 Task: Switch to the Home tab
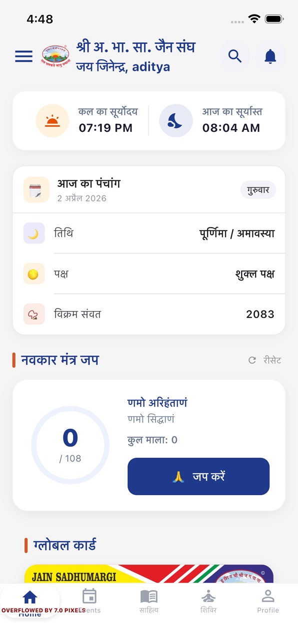[x=30, y=603]
